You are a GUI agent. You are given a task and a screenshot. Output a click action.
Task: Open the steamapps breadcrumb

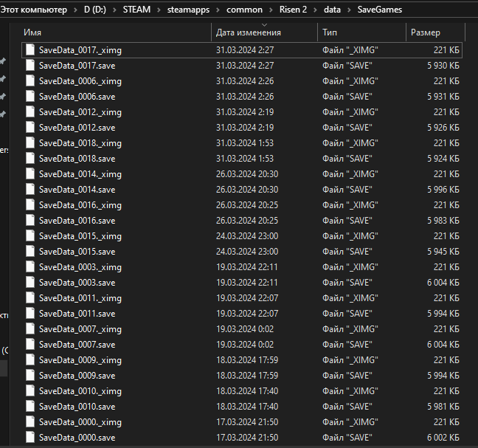click(188, 10)
